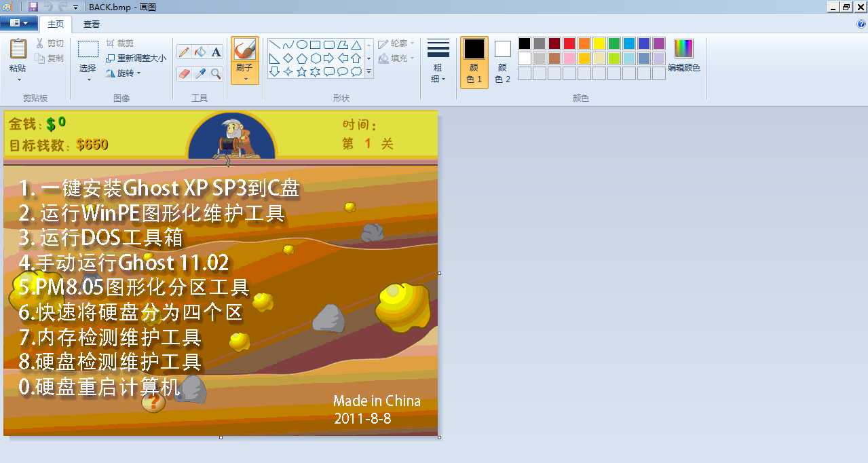Image resolution: width=868 pixels, height=463 pixels.
Task: Switch to the Home (主页) tab
Action: click(x=56, y=24)
